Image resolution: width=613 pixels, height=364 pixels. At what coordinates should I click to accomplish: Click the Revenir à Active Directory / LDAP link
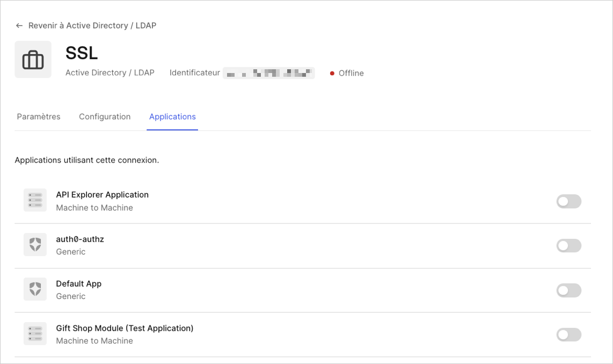tap(92, 25)
